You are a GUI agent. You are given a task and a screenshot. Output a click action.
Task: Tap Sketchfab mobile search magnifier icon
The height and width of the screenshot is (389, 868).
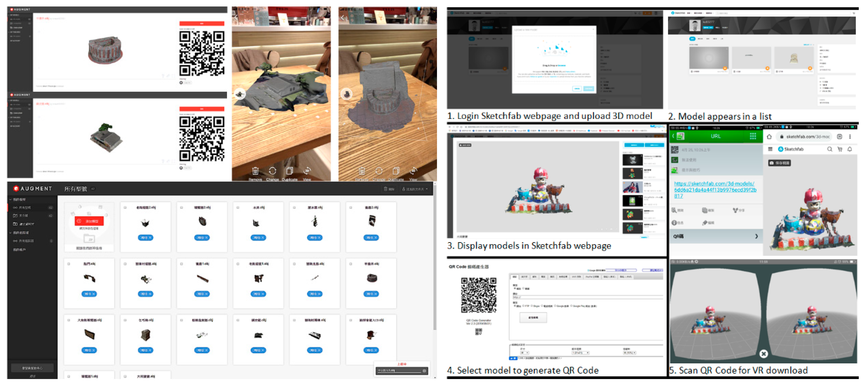pos(830,149)
